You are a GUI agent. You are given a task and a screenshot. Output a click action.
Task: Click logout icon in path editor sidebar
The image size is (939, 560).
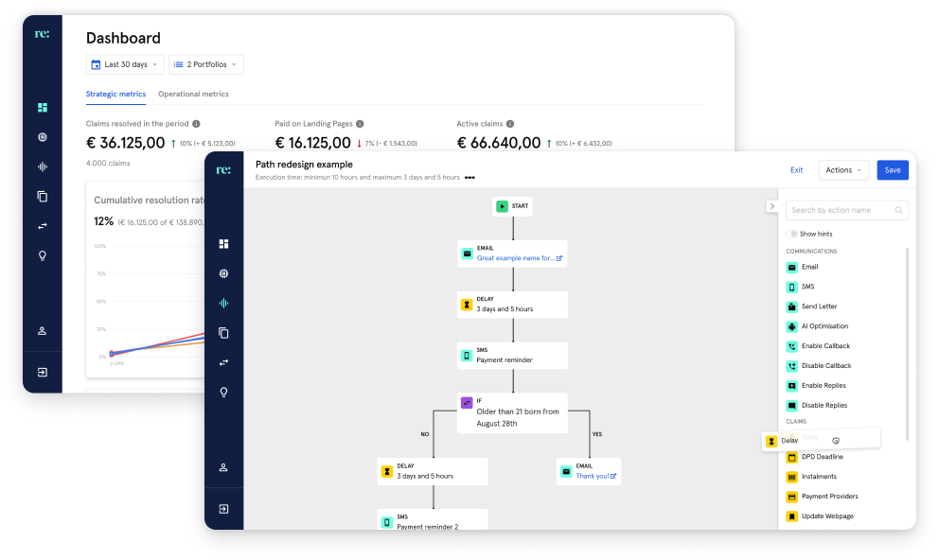tap(224, 509)
